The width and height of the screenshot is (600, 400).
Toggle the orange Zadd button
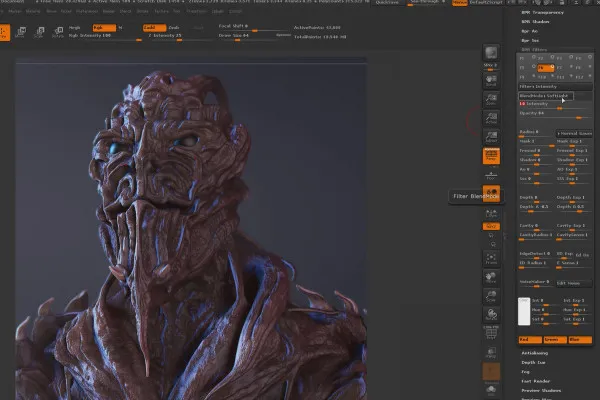[x=154, y=28]
